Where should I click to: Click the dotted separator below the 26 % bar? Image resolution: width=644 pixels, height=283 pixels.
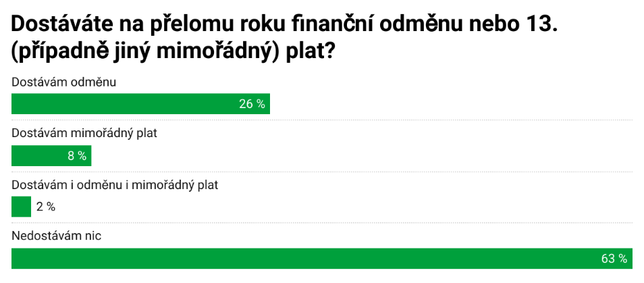pyautogui.click(x=322, y=120)
